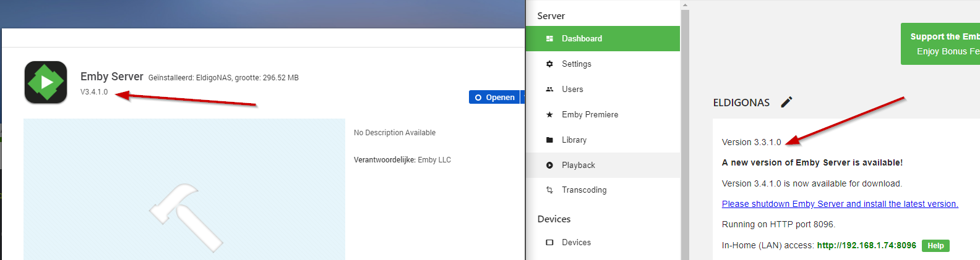Viewport: 980px width, 260px height.
Task: Click the Server section header
Action: [551, 16]
